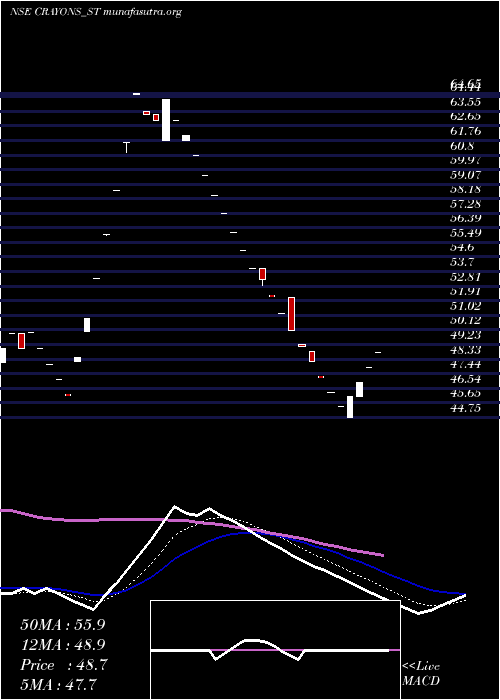Click the 60.8 price level label
This screenshot has width=500, height=700.
coord(462,146)
